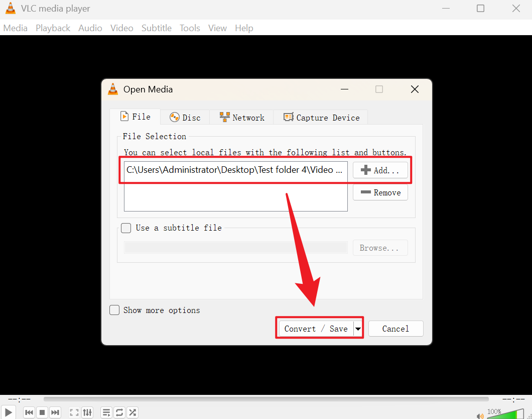Check Show more options

(114, 310)
